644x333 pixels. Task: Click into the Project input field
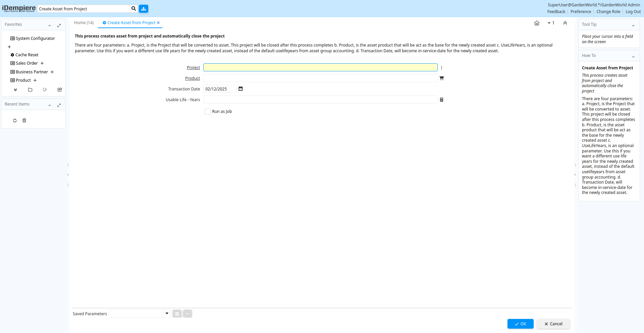click(x=320, y=68)
